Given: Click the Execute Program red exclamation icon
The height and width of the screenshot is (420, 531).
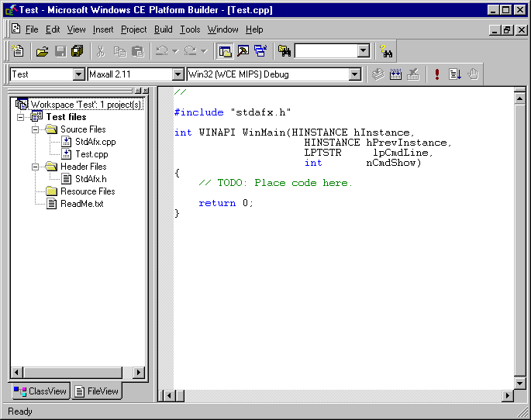Looking at the screenshot, I should 437,74.
